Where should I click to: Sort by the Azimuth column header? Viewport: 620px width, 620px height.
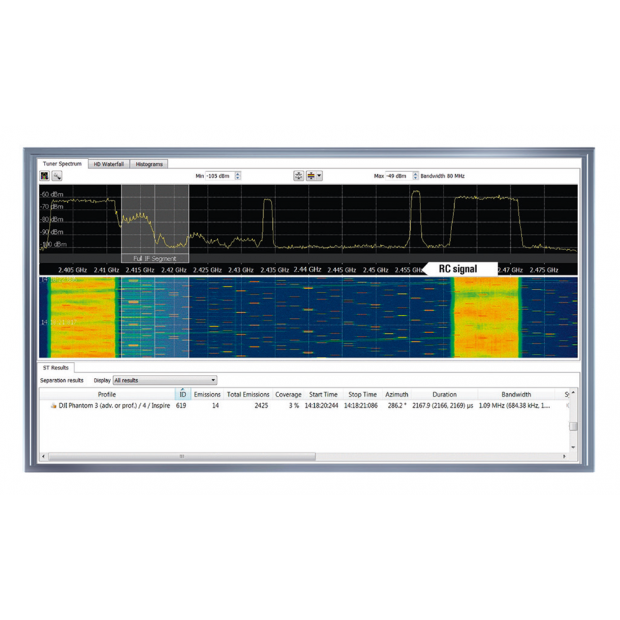(396, 394)
